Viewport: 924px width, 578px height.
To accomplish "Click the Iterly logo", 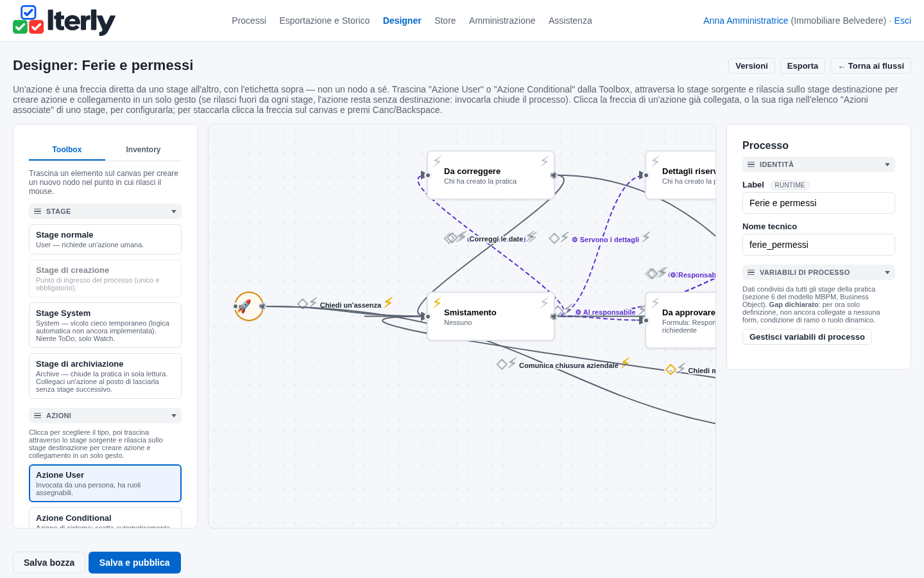I will click(x=64, y=21).
